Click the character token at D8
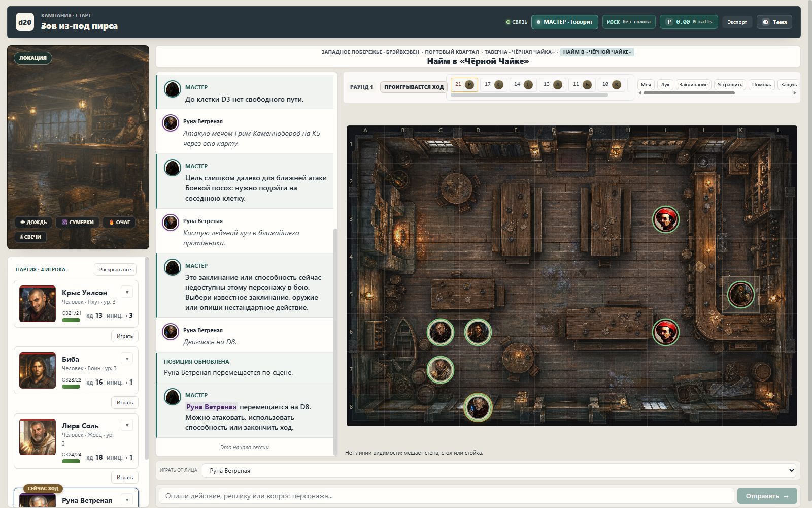This screenshot has height=508, width=812. [x=478, y=407]
